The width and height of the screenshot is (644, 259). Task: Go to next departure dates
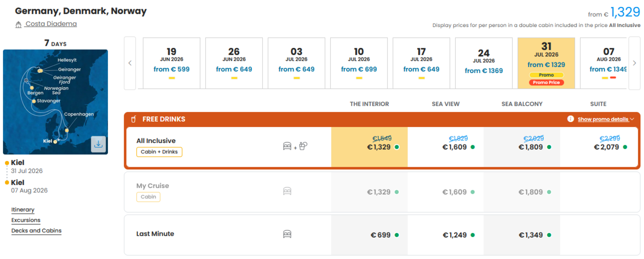click(x=634, y=63)
